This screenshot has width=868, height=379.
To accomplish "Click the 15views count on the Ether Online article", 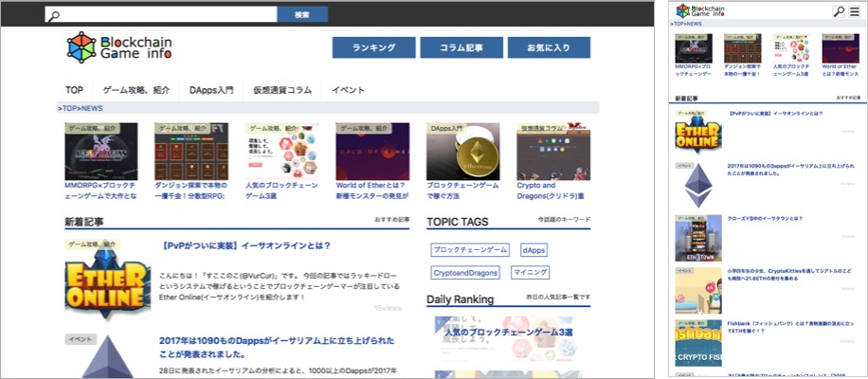I will tap(388, 308).
